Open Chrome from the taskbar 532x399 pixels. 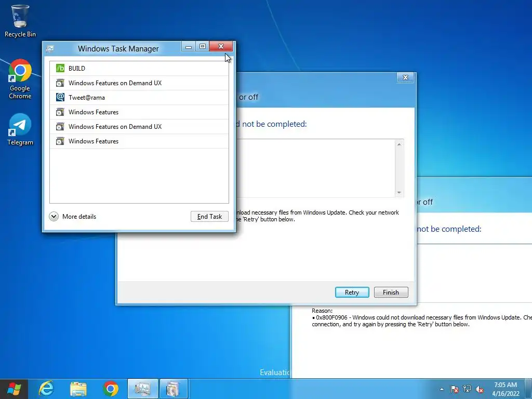coord(110,389)
